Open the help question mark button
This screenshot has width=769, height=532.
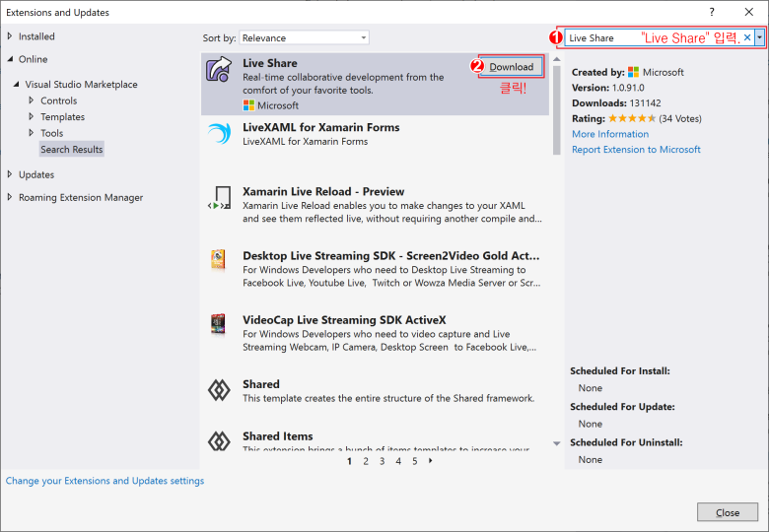[x=712, y=12]
